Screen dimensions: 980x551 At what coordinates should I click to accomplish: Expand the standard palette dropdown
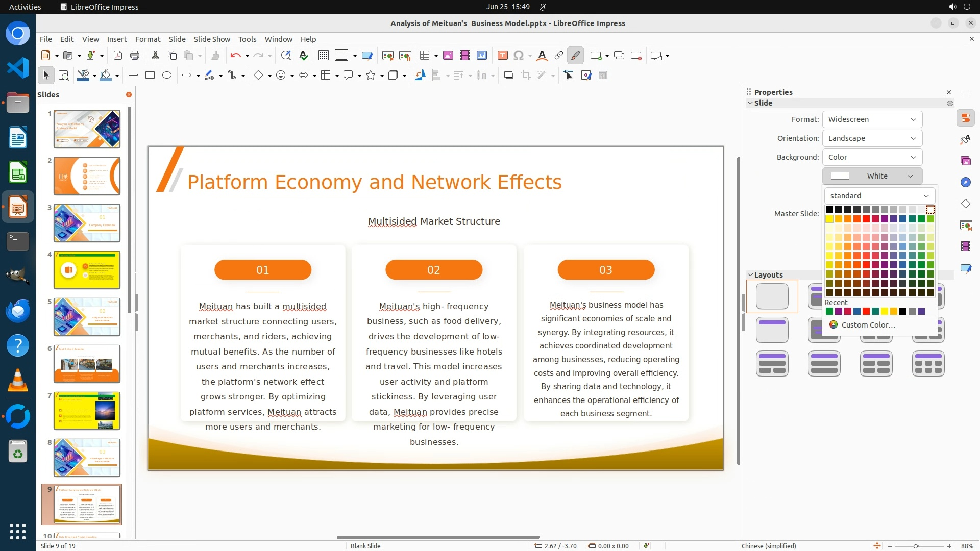click(879, 196)
